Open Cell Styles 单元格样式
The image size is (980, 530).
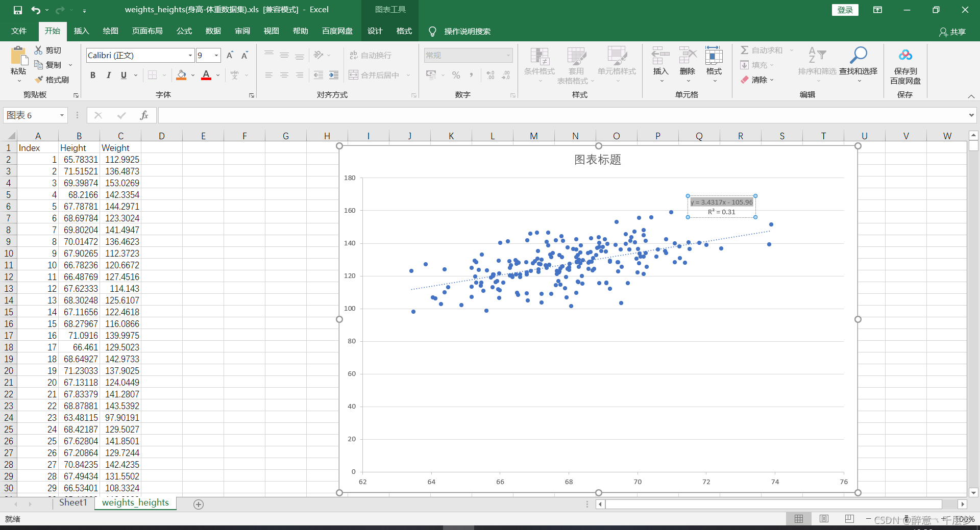617,66
